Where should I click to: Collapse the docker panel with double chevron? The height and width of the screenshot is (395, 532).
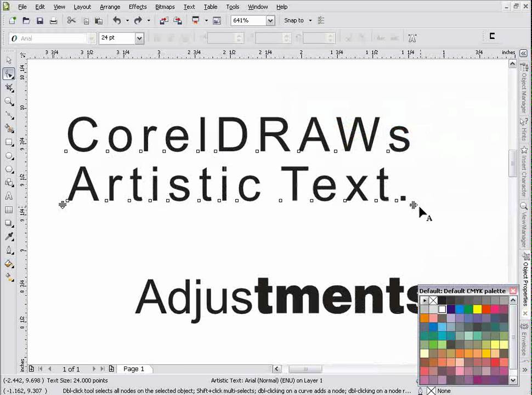[x=524, y=53]
